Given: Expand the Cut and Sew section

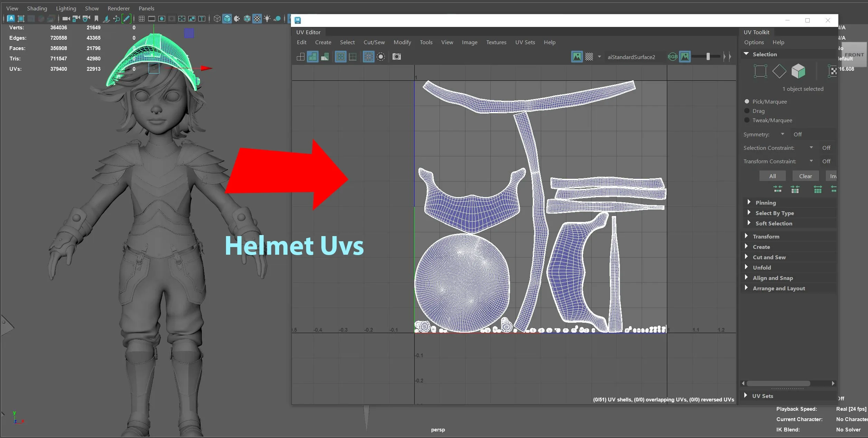Looking at the screenshot, I should click(746, 257).
